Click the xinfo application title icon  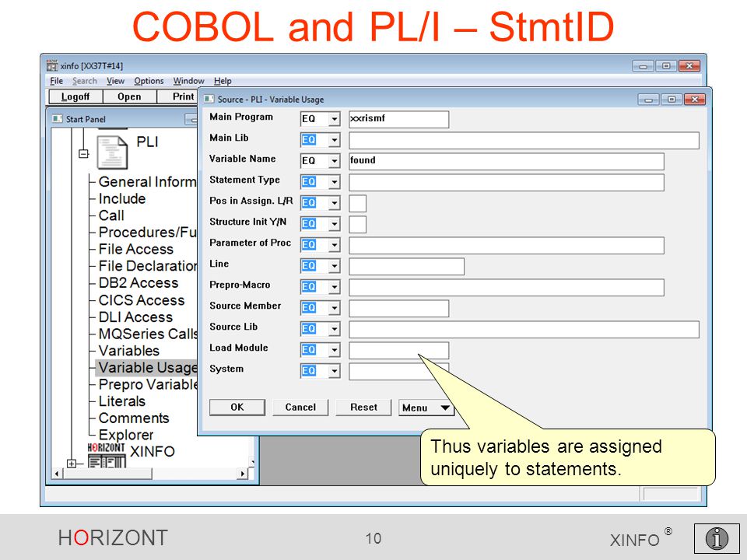(52, 65)
